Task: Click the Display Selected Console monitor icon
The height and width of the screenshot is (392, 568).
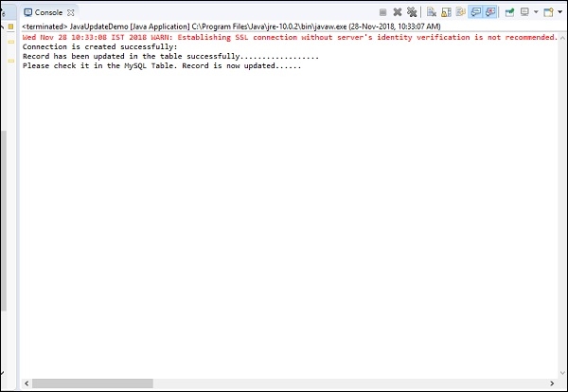Action: click(x=524, y=12)
